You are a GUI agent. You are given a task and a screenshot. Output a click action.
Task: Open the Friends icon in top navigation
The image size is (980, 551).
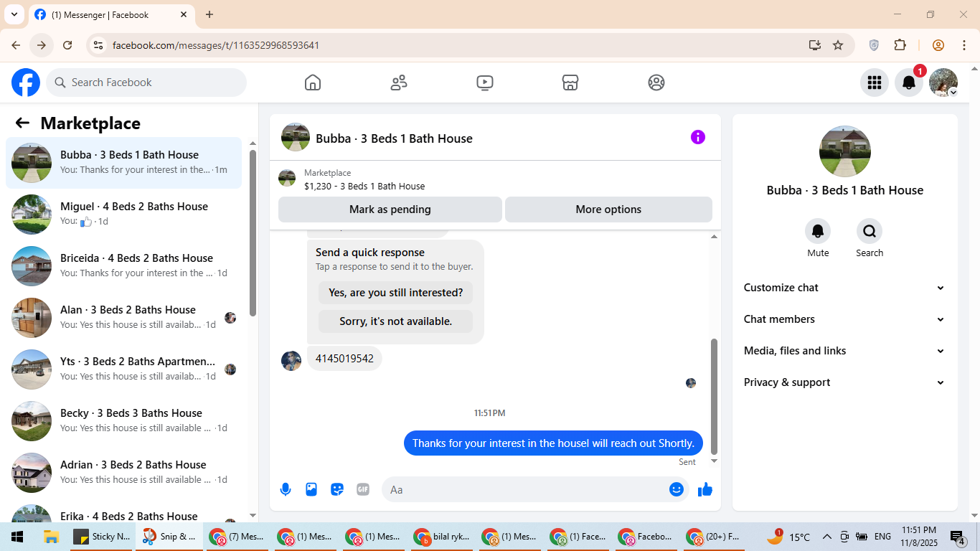coord(399,83)
